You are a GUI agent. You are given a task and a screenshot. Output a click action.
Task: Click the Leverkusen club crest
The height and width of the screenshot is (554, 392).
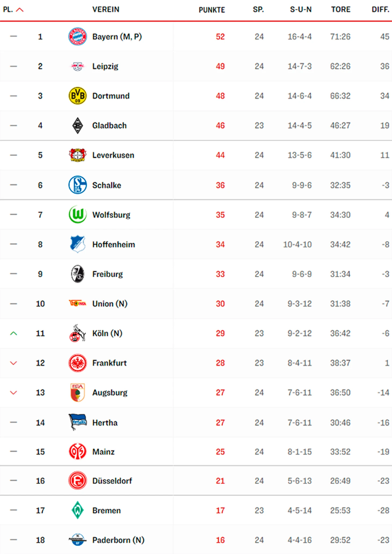point(77,155)
